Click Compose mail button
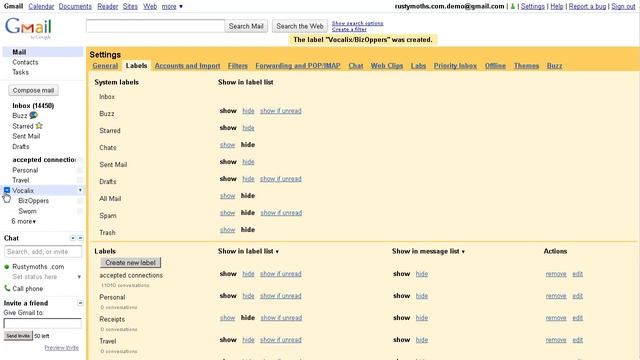This screenshot has width=640, height=360. point(33,90)
